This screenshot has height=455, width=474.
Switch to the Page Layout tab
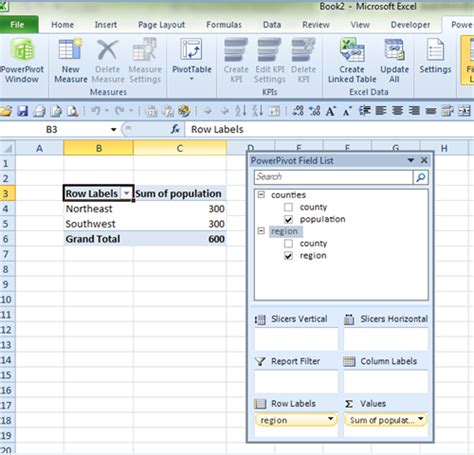coord(161,25)
